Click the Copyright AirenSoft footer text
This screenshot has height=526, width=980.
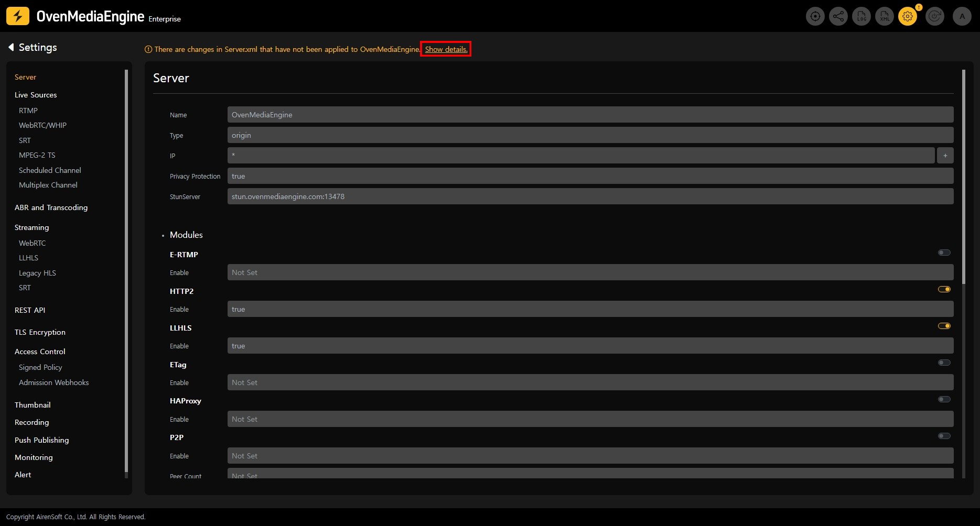[x=76, y=517]
